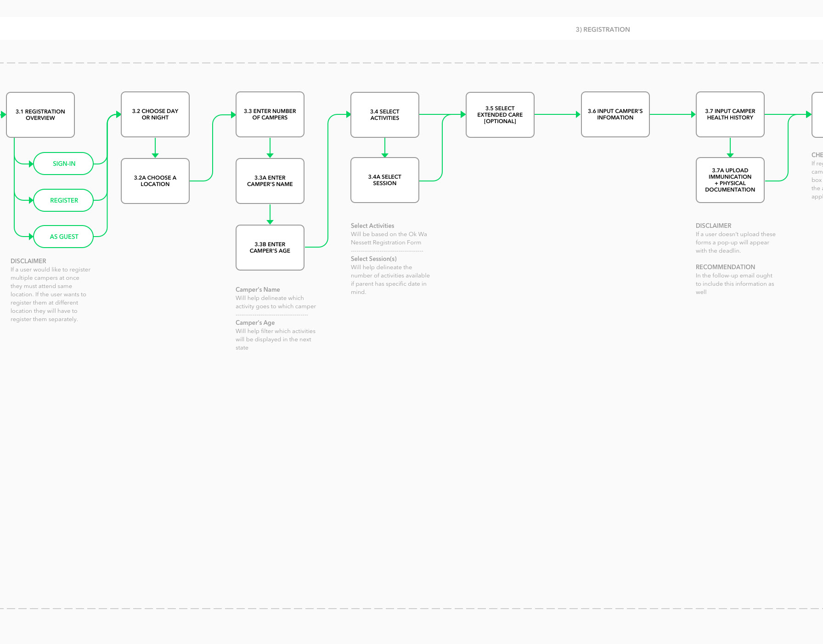Click 'Nessett Registration Form' text line
823x644 pixels.
point(386,243)
